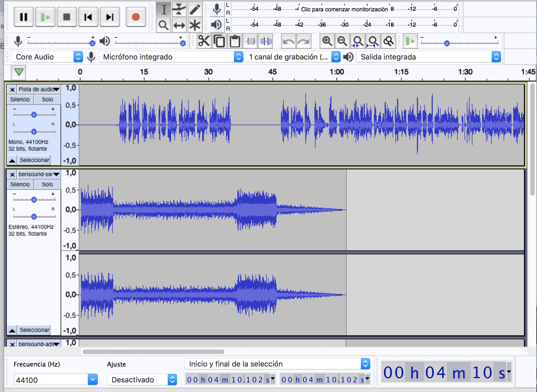Collapse the Pista de audio track
Viewport: 537px width, 392px height.
click(x=12, y=161)
